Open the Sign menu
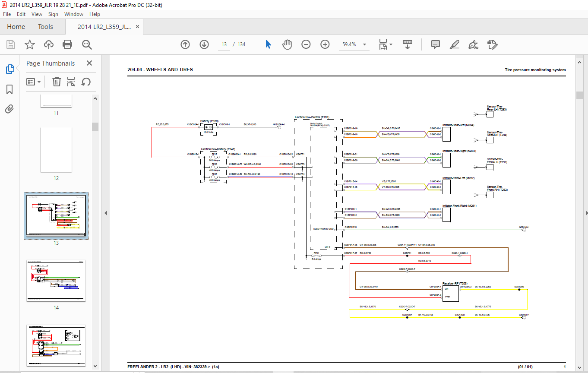This screenshot has width=588, height=373. click(x=53, y=14)
